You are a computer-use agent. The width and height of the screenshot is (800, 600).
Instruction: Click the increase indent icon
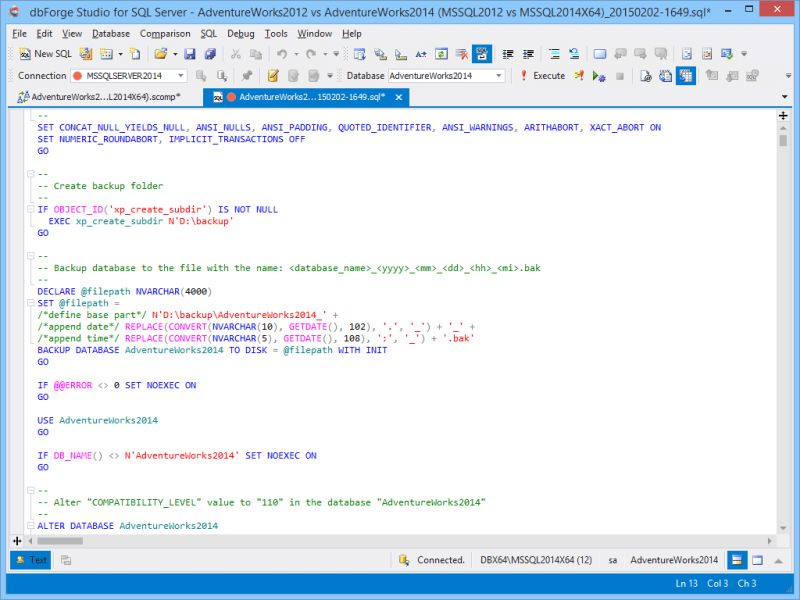[x=529, y=54]
